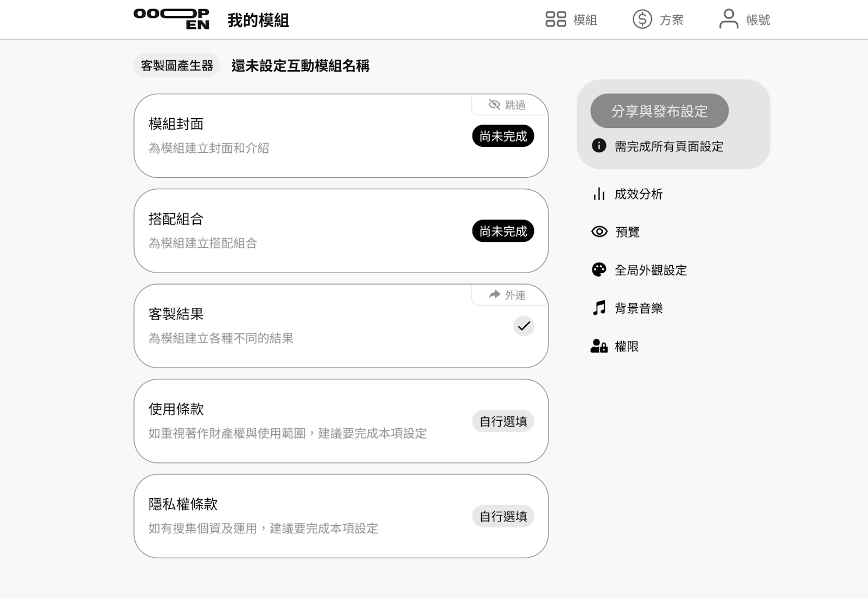Click the checkmark on 客製結果 card
The width and height of the screenshot is (868, 599).
click(x=524, y=326)
